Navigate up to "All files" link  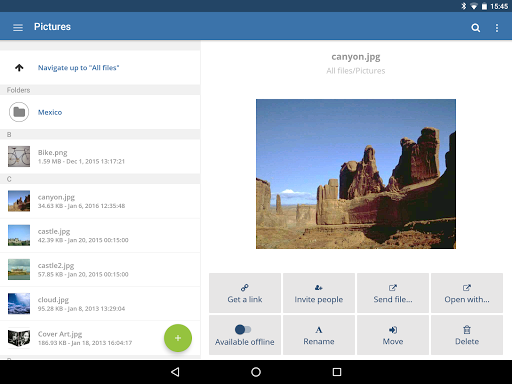point(78,68)
